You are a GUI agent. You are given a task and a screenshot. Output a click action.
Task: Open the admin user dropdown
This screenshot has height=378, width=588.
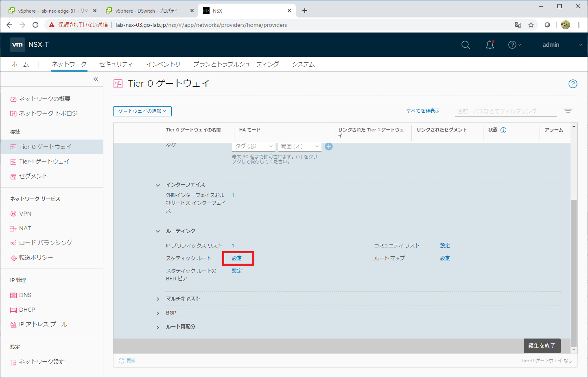point(562,45)
